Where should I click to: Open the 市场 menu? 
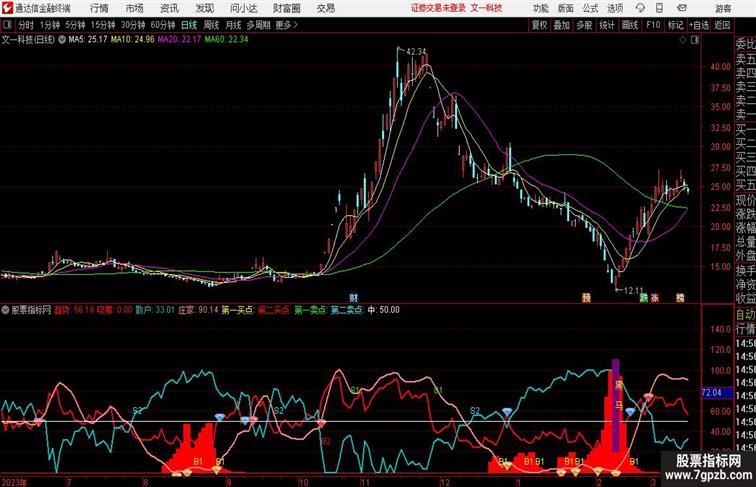pos(134,8)
